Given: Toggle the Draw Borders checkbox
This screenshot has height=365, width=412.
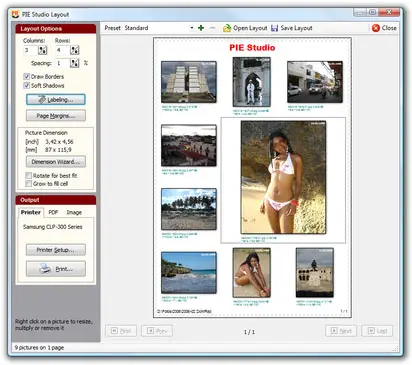Looking at the screenshot, I should coord(27,76).
